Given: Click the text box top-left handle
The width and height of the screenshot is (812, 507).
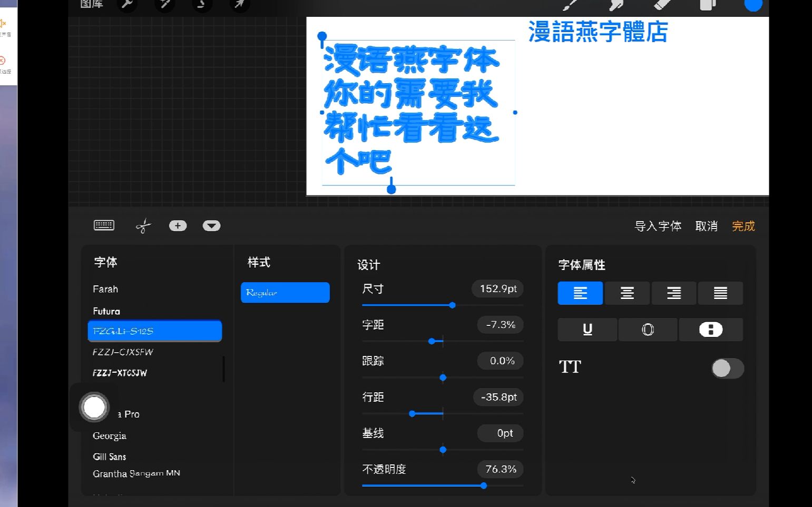Looking at the screenshot, I should (322, 36).
